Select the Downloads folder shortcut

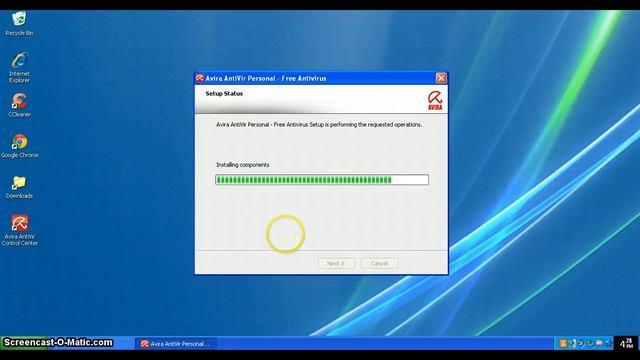[19, 187]
